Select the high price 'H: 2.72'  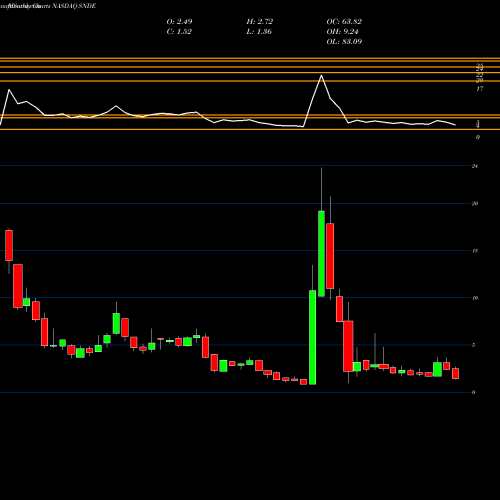pyautogui.click(x=260, y=22)
